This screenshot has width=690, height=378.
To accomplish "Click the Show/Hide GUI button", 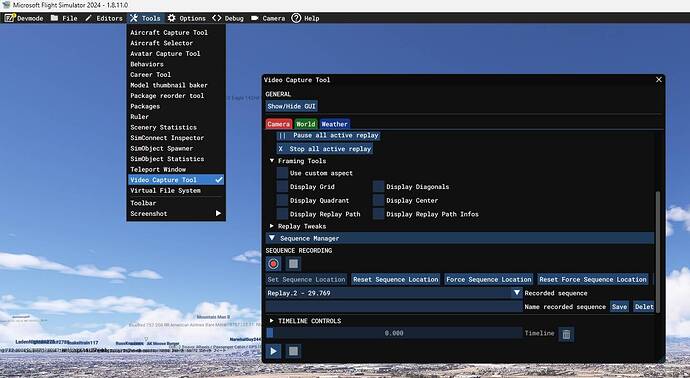I will [291, 106].
